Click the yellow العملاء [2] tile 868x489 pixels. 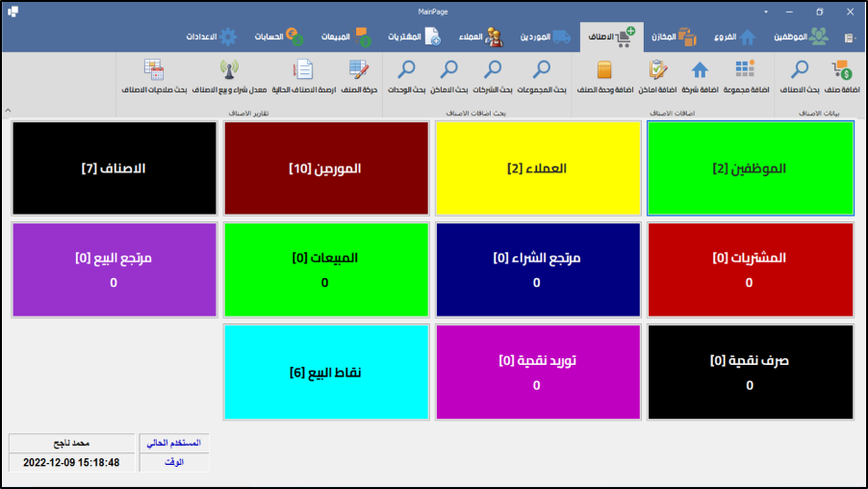(538, 168)
